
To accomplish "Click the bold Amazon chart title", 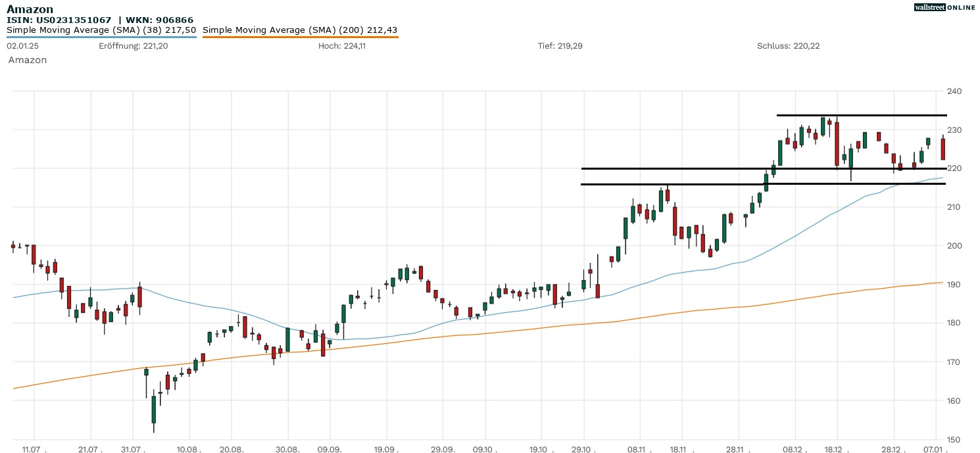I will click(x=30, y=9).
